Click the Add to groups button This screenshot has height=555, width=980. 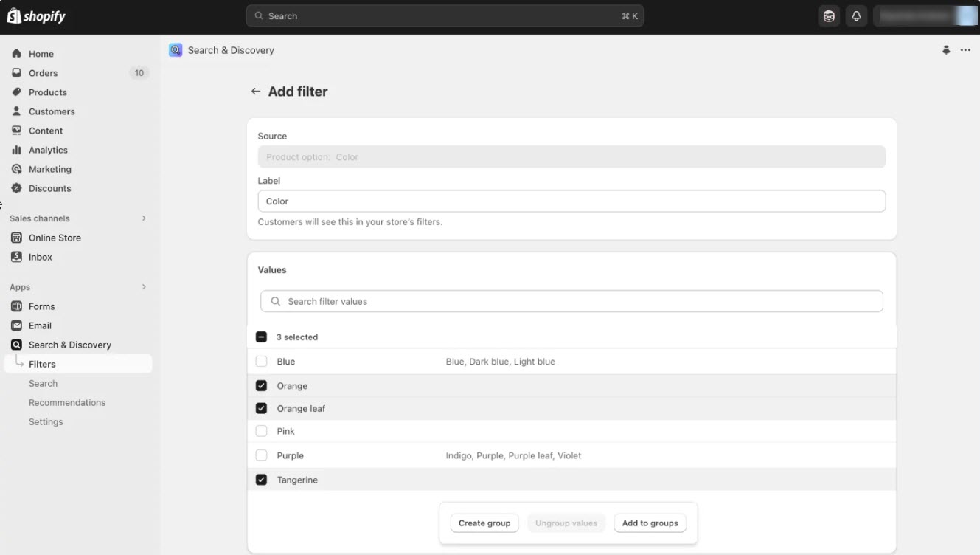[650, 523]
